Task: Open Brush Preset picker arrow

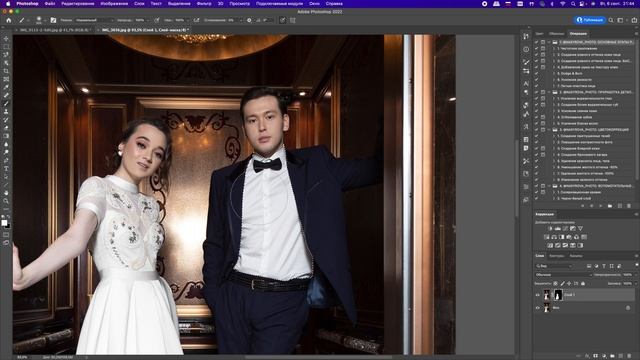Action: click(44, 20)
